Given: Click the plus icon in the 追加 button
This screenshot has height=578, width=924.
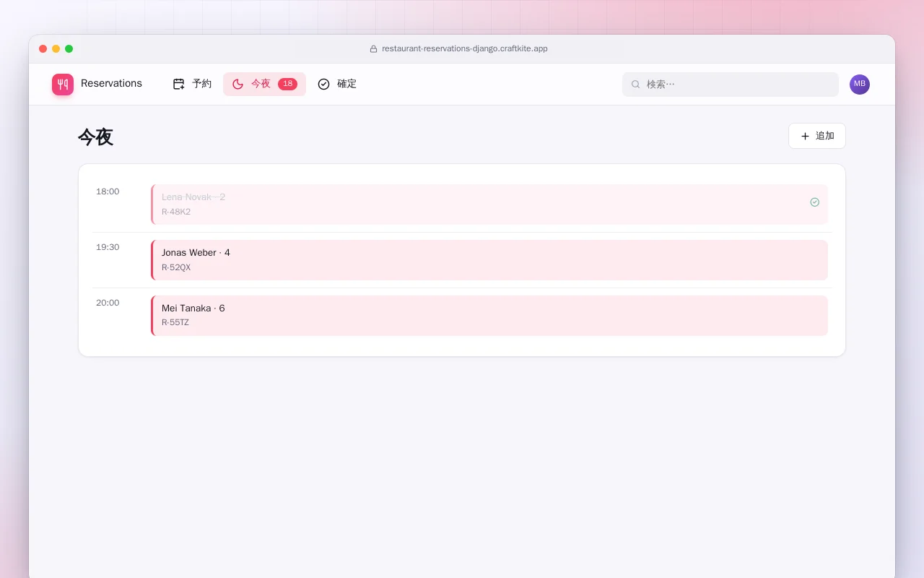Looking at the screenshot, I should coord(805,136).
